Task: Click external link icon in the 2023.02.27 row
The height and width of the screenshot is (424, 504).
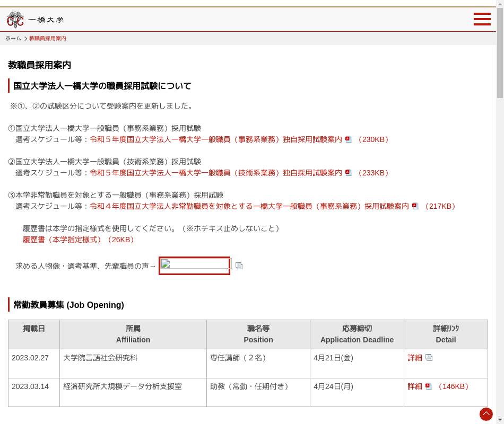Action: point(429,358)
